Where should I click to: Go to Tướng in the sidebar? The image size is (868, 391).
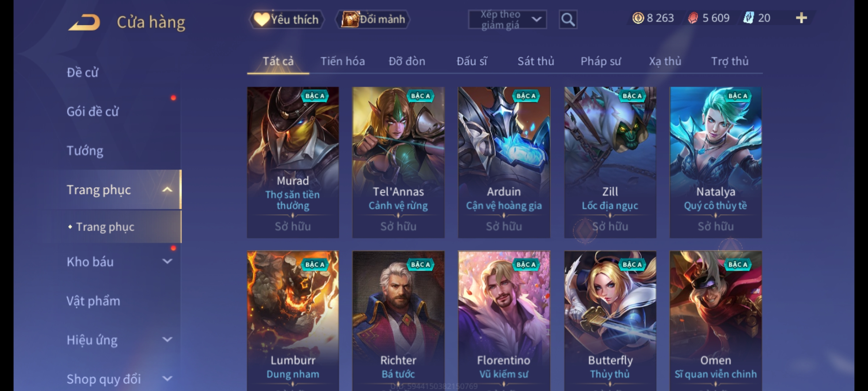85,151
